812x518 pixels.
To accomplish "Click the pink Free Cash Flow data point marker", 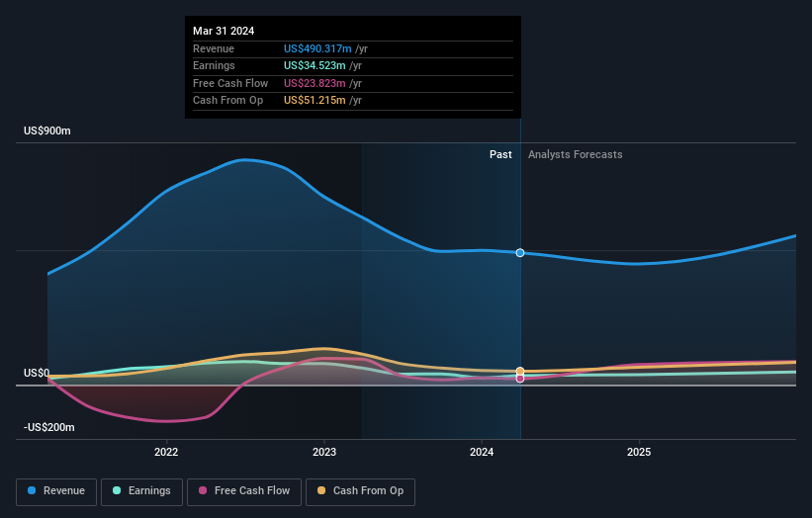I will [520, 379].
